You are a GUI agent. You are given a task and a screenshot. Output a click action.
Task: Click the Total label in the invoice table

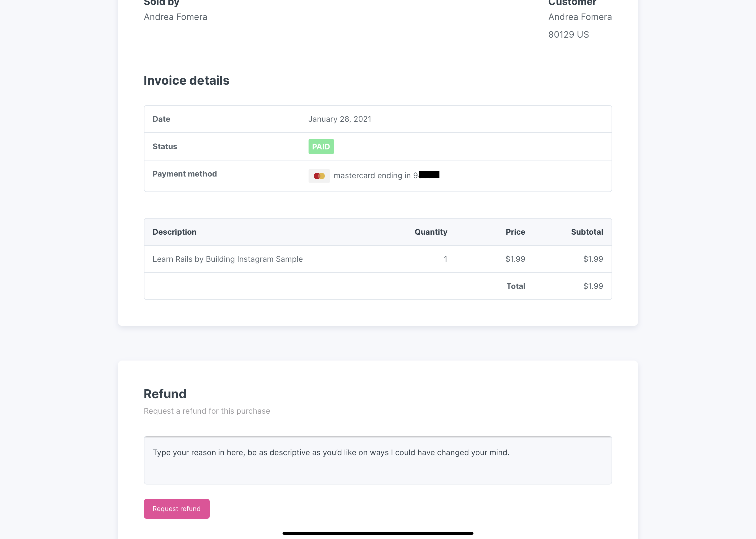click(x=516, y=286)
